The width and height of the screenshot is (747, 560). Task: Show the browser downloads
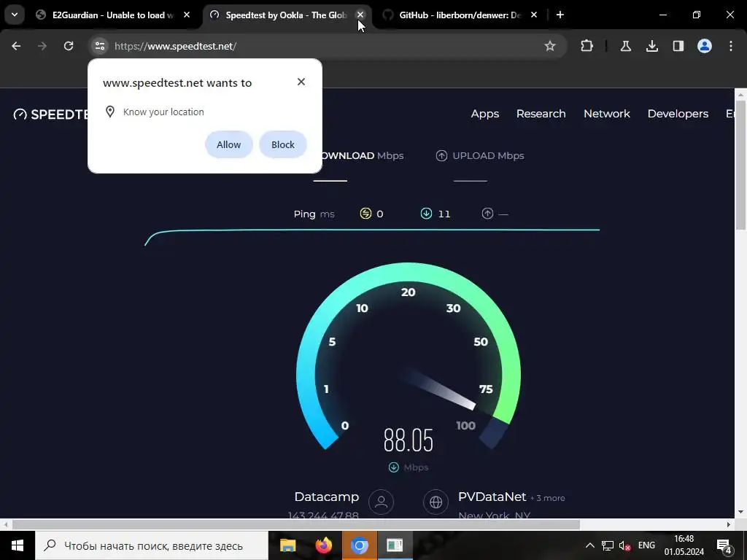coord(652,46)
